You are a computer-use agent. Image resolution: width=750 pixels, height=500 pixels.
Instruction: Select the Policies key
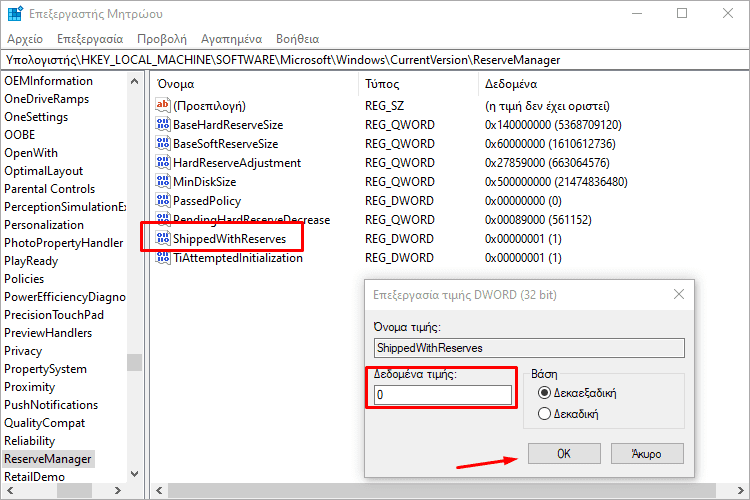click(x=24, y=279)
